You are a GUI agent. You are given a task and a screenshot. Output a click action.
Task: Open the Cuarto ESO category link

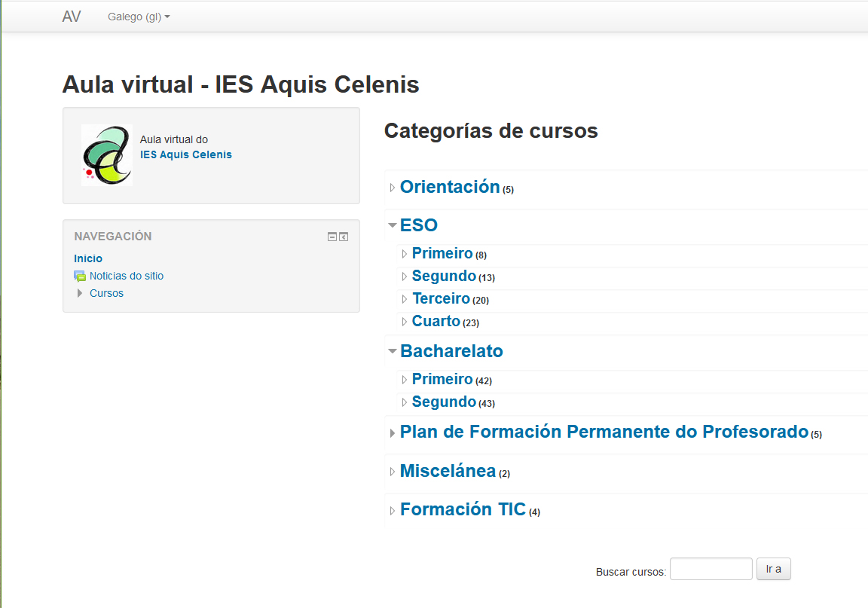click(436, 321)
